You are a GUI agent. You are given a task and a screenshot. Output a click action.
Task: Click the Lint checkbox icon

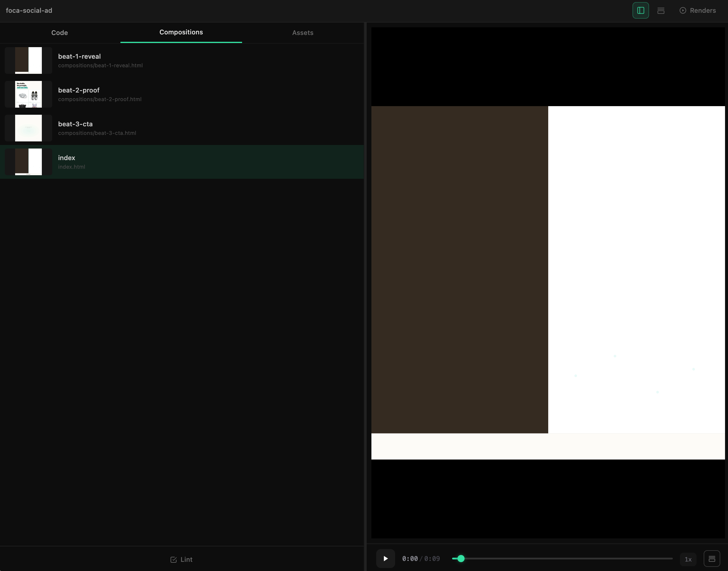click(x=173, y=560)
